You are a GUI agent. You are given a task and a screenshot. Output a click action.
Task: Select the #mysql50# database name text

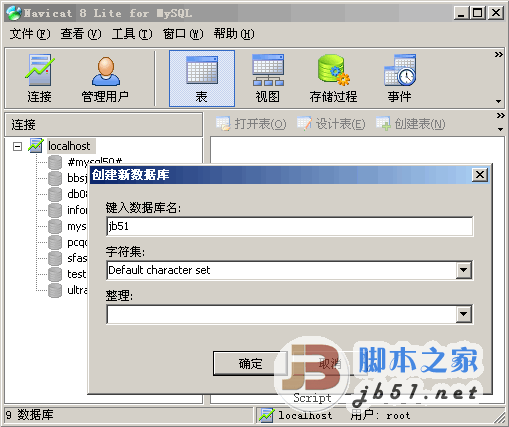[95, 162]
